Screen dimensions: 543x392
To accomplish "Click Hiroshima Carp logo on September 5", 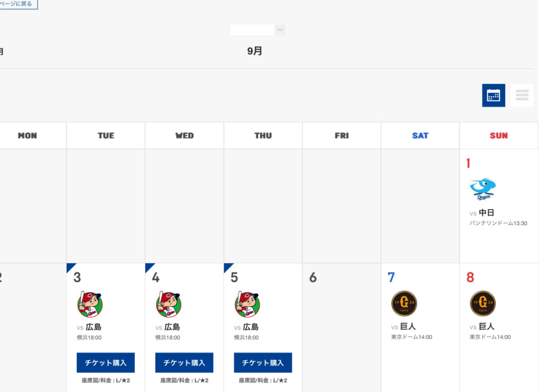I will click(x=247, y=304).
